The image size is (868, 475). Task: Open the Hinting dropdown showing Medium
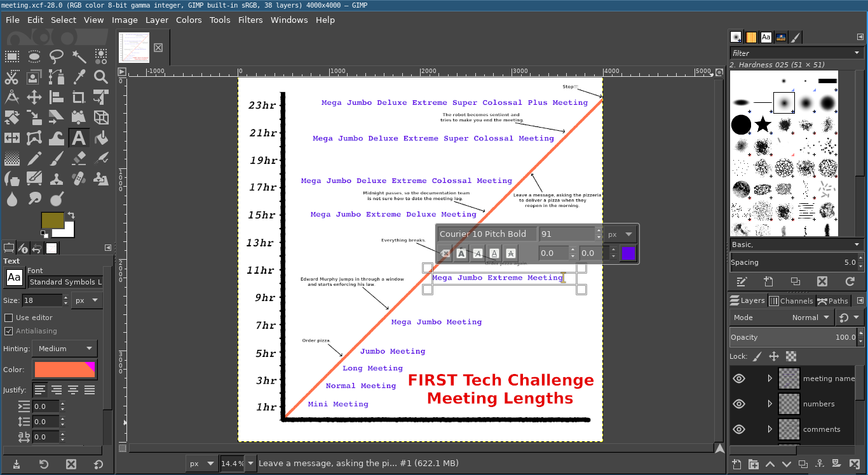tap(65, 349)
